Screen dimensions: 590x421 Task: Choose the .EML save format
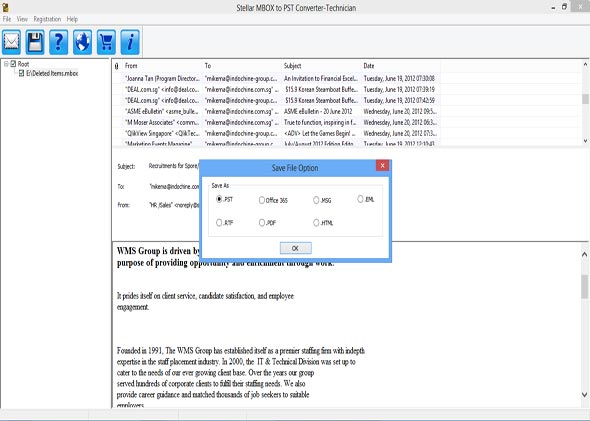pos(360,199)
